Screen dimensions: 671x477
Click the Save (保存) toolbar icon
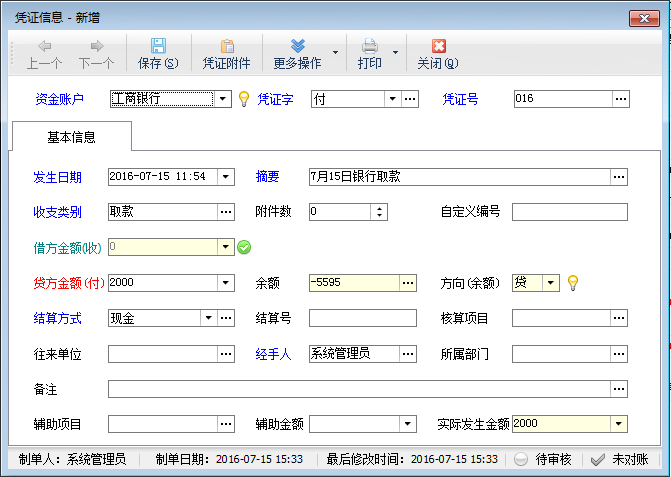point(157,47)
